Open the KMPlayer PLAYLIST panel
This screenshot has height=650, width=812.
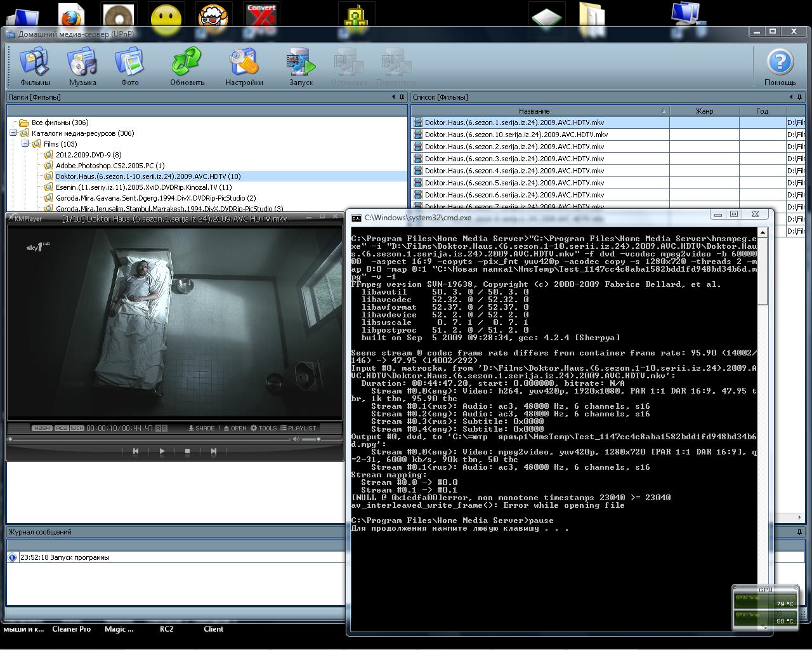(298, 428)
